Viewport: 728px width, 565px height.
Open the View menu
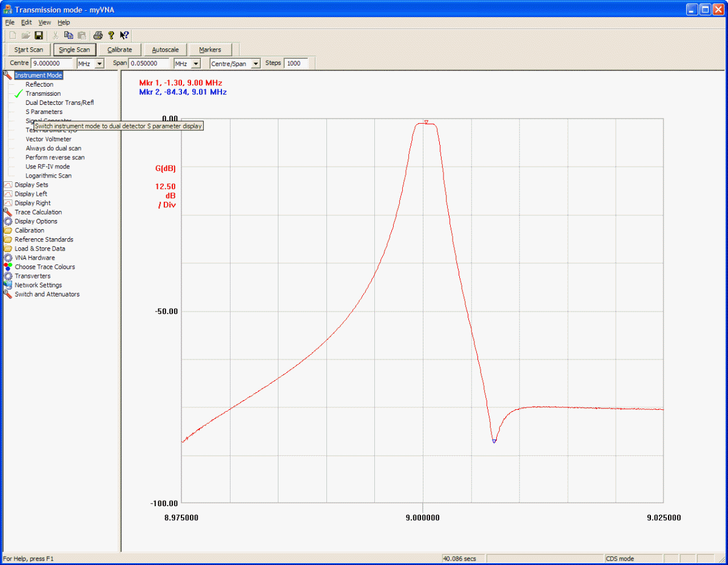[x=44, y=22]
